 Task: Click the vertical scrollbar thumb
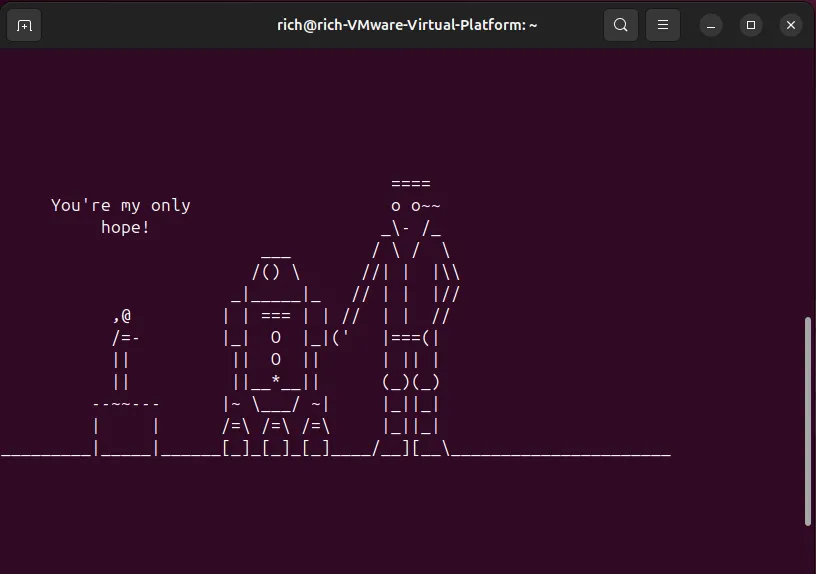(808, 420)
